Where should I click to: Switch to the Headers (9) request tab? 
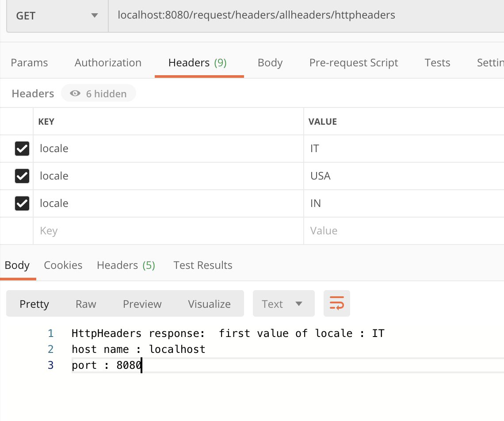(198, 63)
